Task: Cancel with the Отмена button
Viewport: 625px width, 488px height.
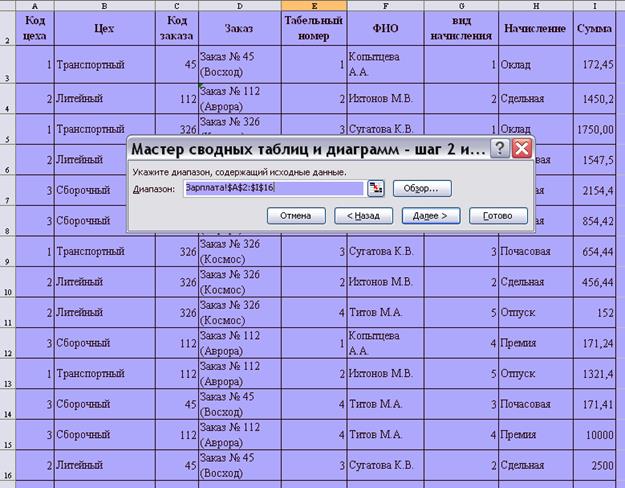Action: click(x=296, y=216)
